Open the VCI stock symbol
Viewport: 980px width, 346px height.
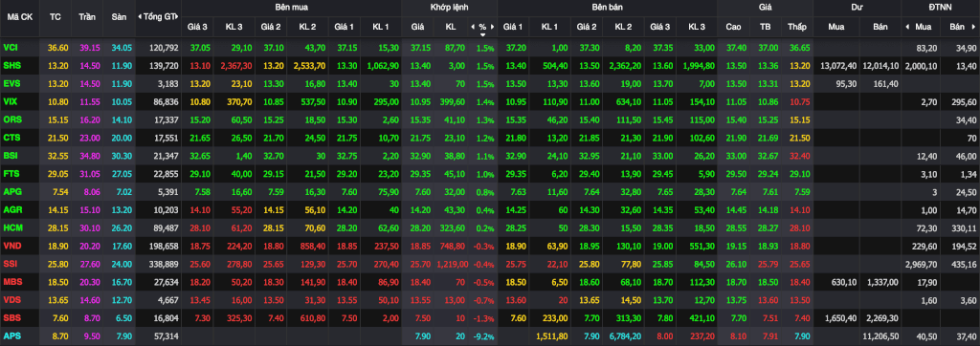10,48
